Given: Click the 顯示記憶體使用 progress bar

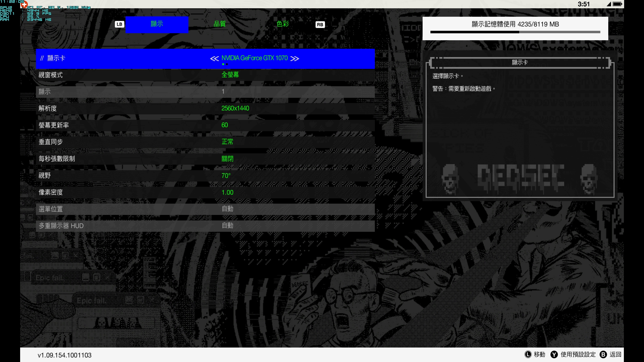Looking at the screenshot, I should (x=515, y=32).
